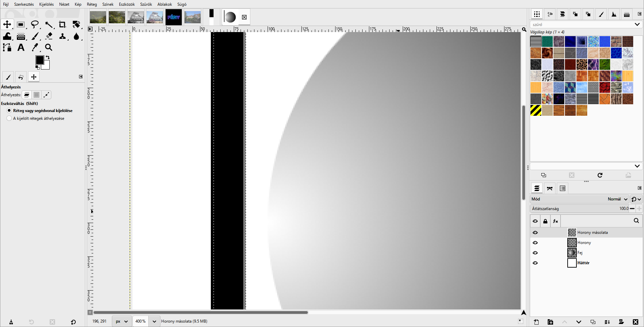
Task: Open the Szűrők menu
Action: [146, 4]
